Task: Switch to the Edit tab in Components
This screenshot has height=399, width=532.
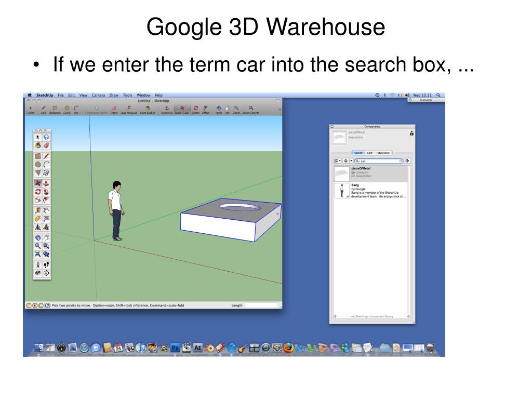Action: (369, 153)
